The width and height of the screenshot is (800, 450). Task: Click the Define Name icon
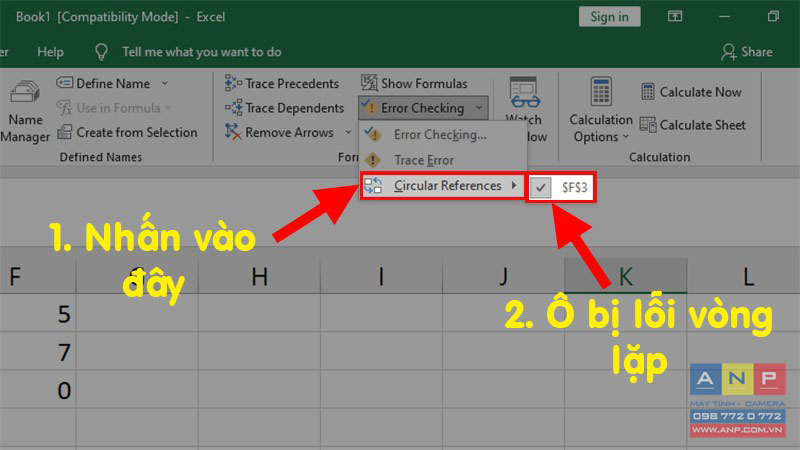click(64, 83)
